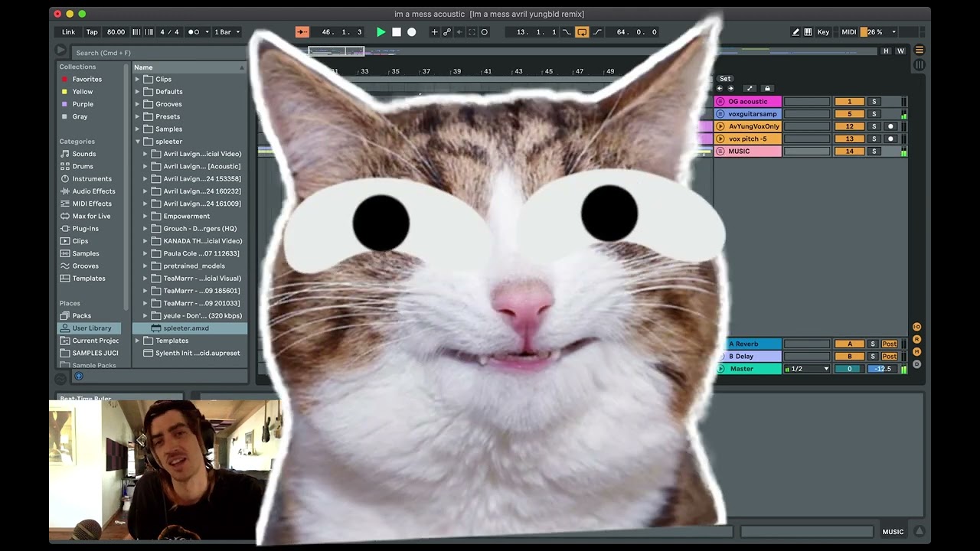
Task: Unfold the vox pitch -5 track
Action: [x=720, y=139]
